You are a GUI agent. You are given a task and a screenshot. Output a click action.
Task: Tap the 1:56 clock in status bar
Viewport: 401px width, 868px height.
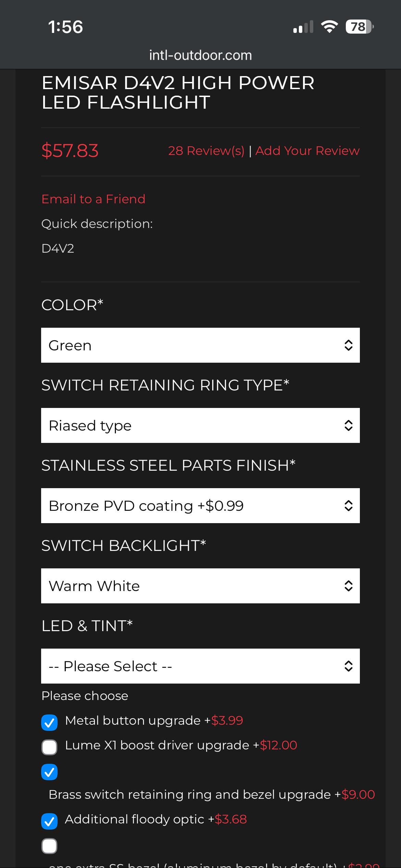[x=65, y=27]
